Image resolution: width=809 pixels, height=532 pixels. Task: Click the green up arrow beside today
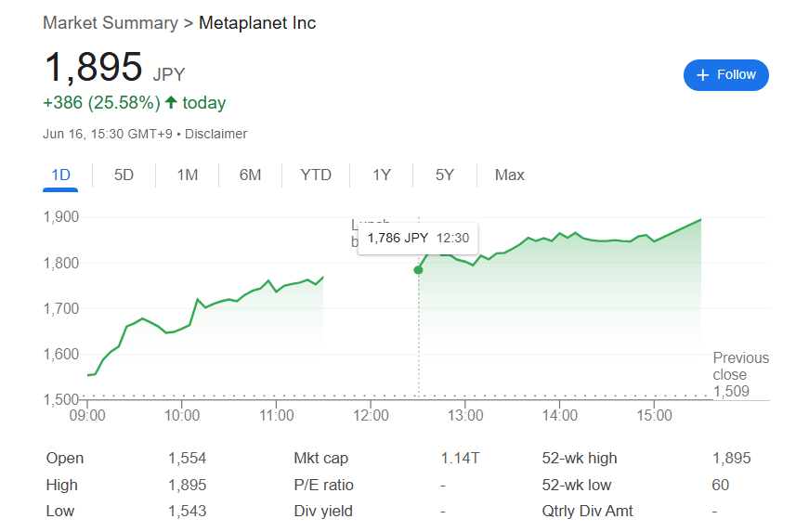pyautogui.click(x=171, y=102)
